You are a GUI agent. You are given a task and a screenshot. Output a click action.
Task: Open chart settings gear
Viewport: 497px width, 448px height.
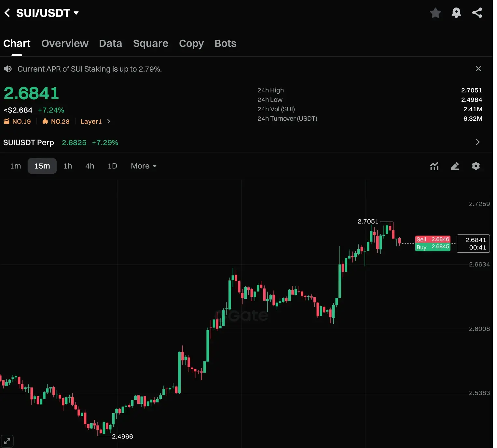tap(476, 166)
